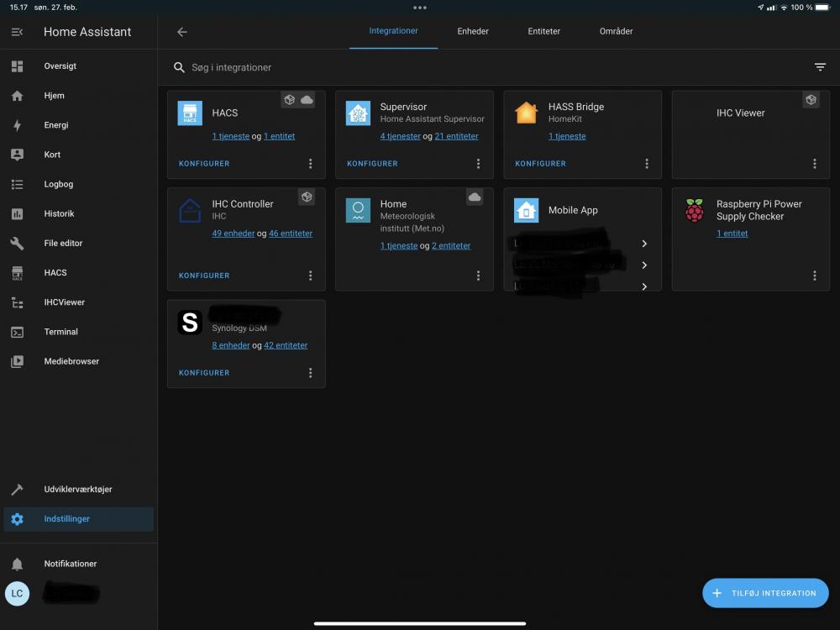Click Konfigurer on IHC Controller card

(204, 276)
